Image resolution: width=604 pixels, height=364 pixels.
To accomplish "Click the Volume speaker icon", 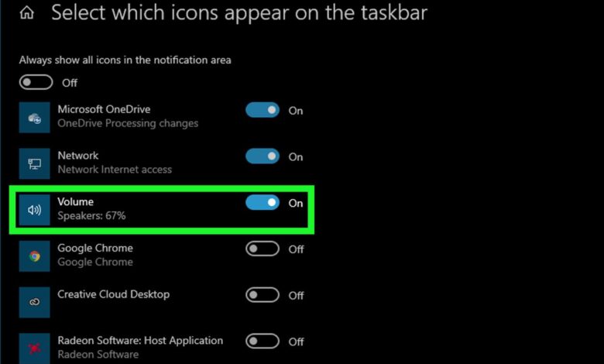I will coord(35,209).
